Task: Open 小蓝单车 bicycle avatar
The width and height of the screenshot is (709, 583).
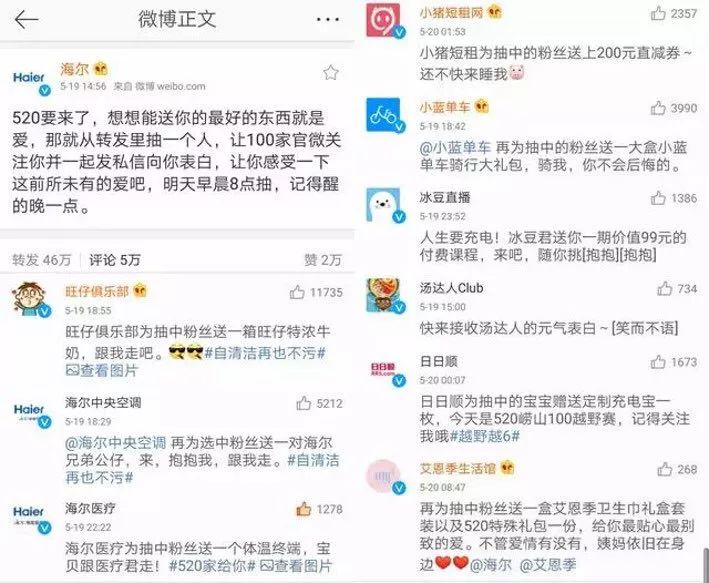Action: [385, 115]
